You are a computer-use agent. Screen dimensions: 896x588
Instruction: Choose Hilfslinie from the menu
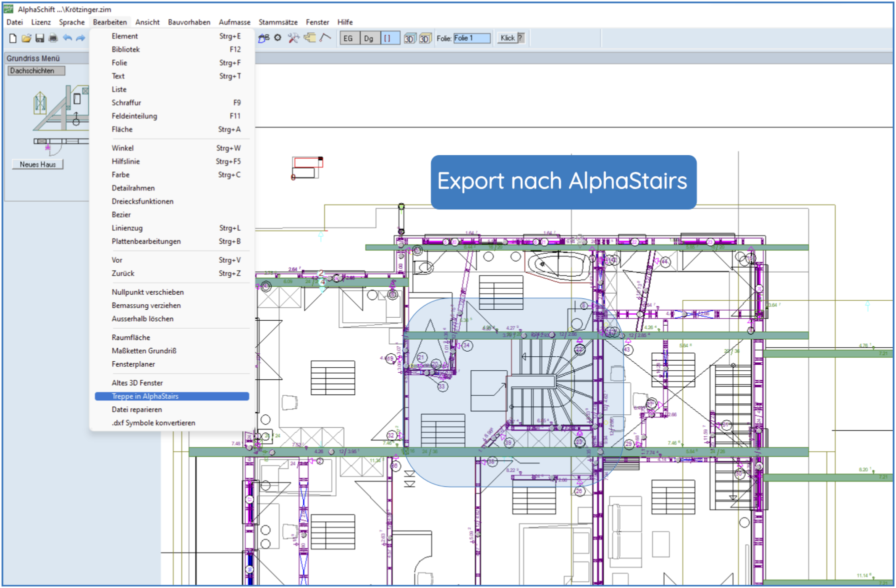tap(172, 162)
